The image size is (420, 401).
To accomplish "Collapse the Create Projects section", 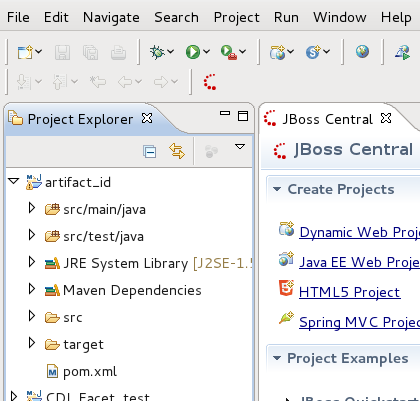I will coord(277,189).
